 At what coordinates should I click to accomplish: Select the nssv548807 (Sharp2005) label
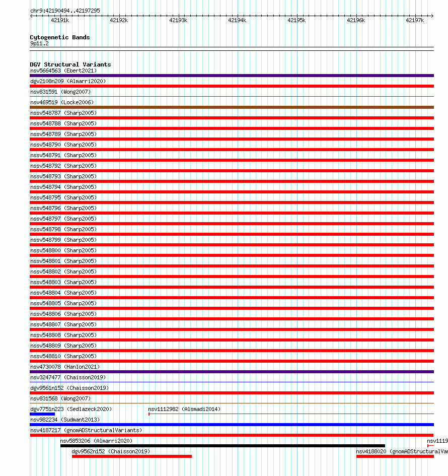(x=63, y=324)
